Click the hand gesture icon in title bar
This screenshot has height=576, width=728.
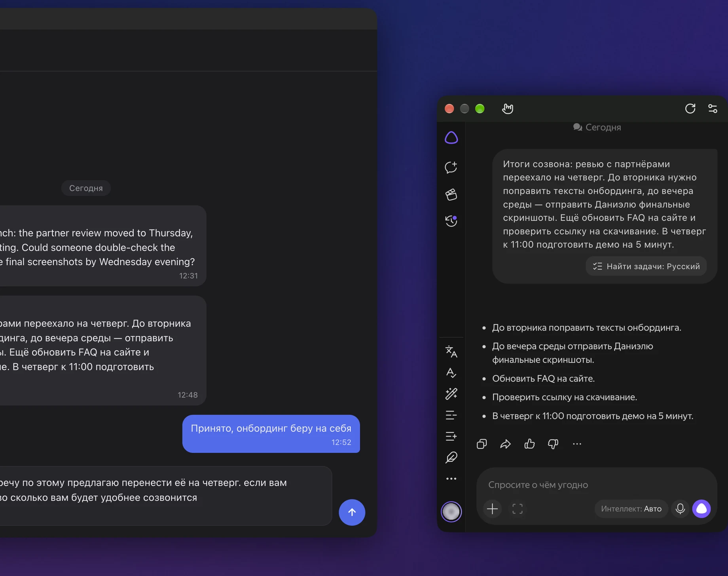pyautogui.click(x=508, y=108)
